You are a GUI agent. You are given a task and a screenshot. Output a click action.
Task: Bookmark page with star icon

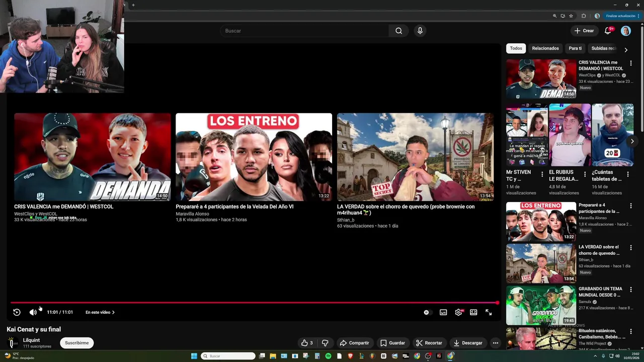coord(571,16)
